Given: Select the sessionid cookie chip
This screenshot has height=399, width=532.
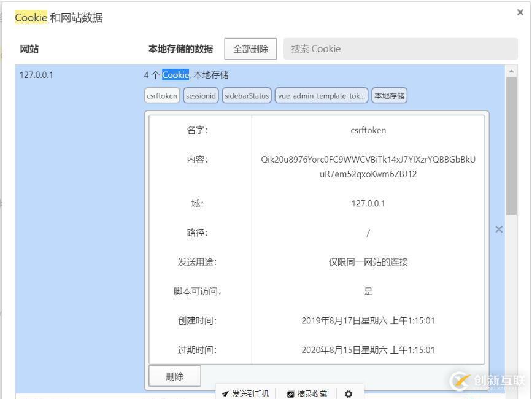Looking at the screenshot, I should (201, 96).
